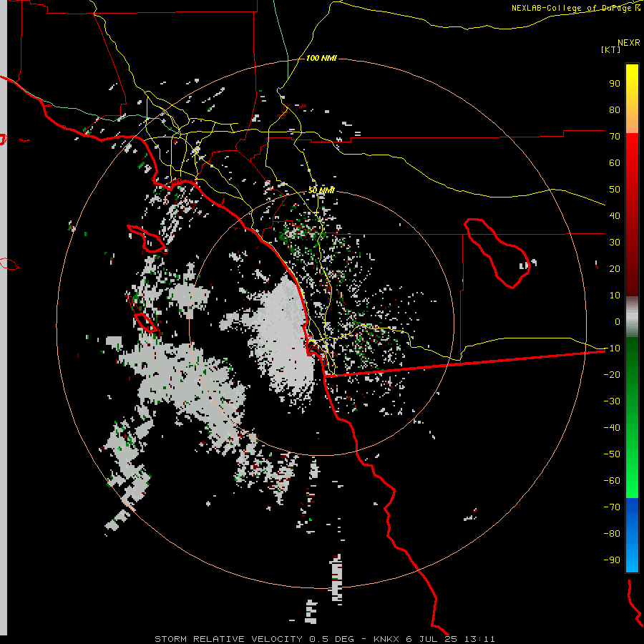This screenshot has height=644, width=644.
Task: Click the -80 value on velocity scale
Action: (x=612, y=534)
